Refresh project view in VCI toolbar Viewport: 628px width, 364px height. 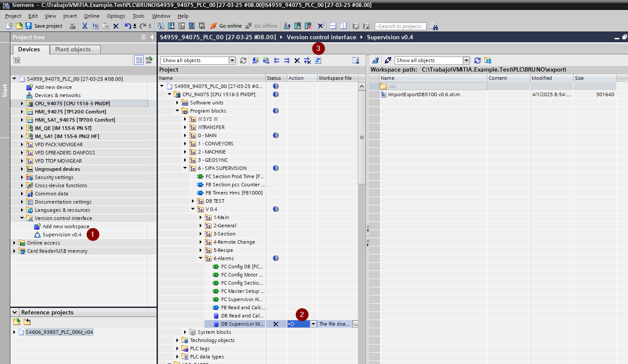click(243, 60)
